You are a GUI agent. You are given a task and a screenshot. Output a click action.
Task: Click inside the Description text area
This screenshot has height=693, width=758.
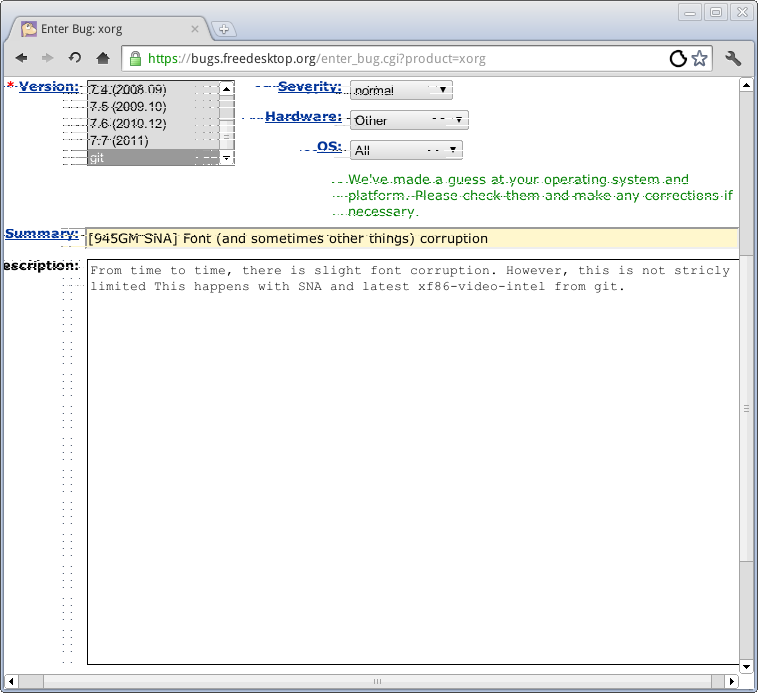410,460
